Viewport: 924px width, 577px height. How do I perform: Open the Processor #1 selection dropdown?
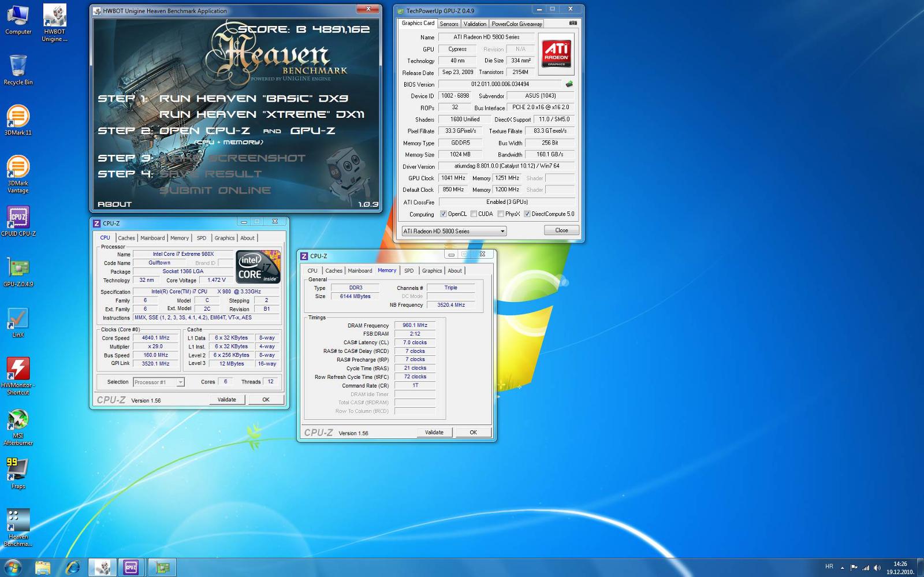[x=159, y=382]
